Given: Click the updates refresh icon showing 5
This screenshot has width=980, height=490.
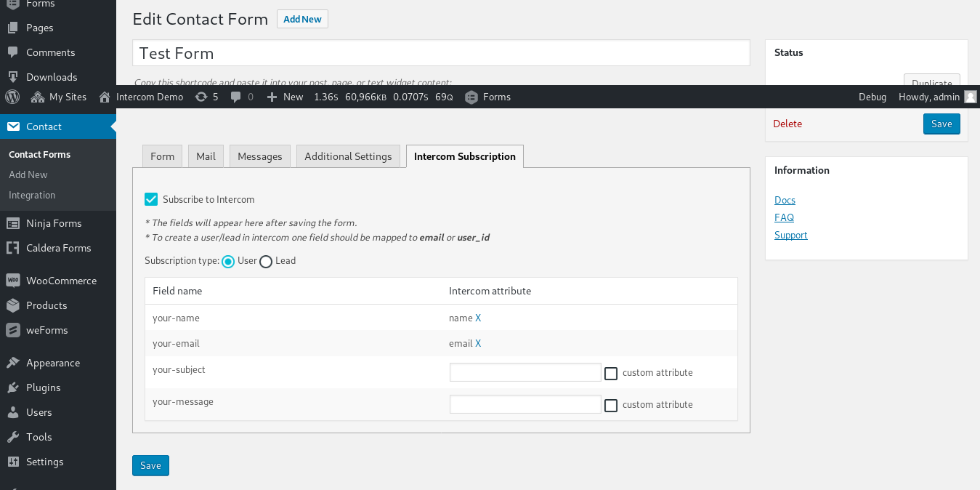Looking at the screenshot, I should (201, 97).
